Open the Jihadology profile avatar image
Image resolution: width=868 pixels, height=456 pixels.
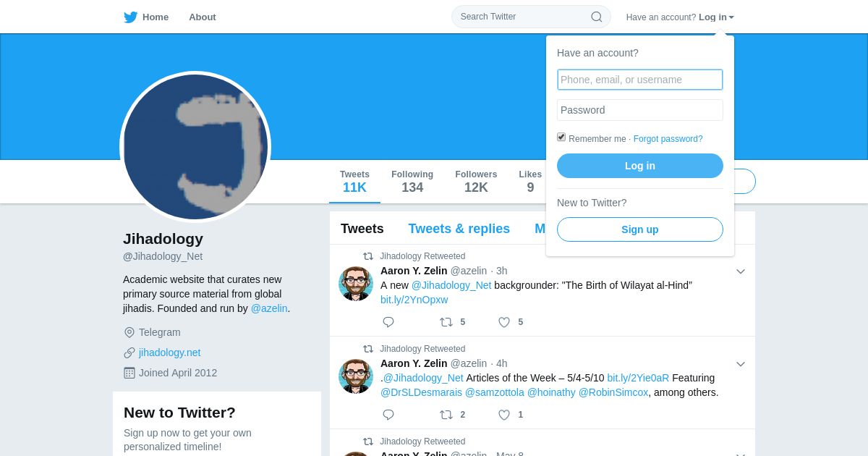pyautogui.click(x=195, y=147)
